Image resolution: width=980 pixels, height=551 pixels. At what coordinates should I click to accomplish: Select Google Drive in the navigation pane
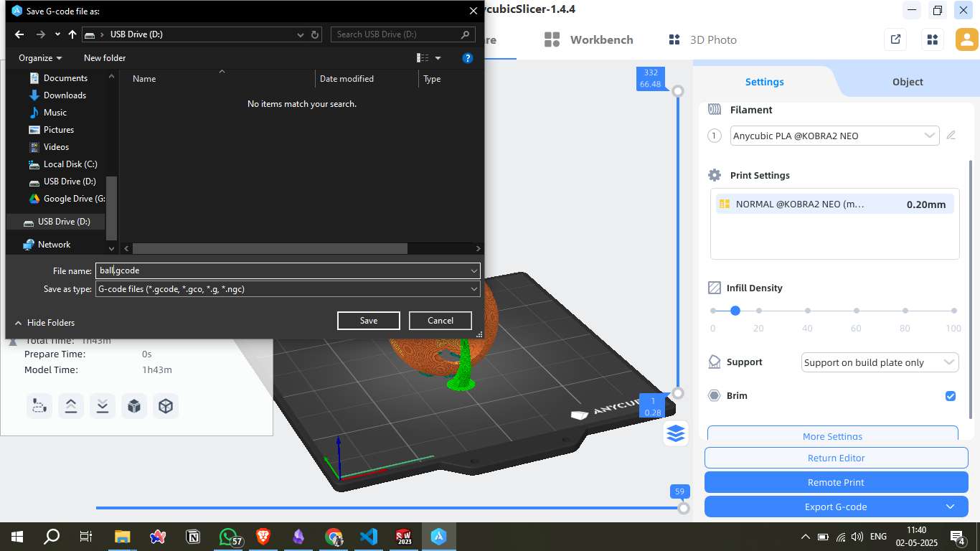coord(67,199)
